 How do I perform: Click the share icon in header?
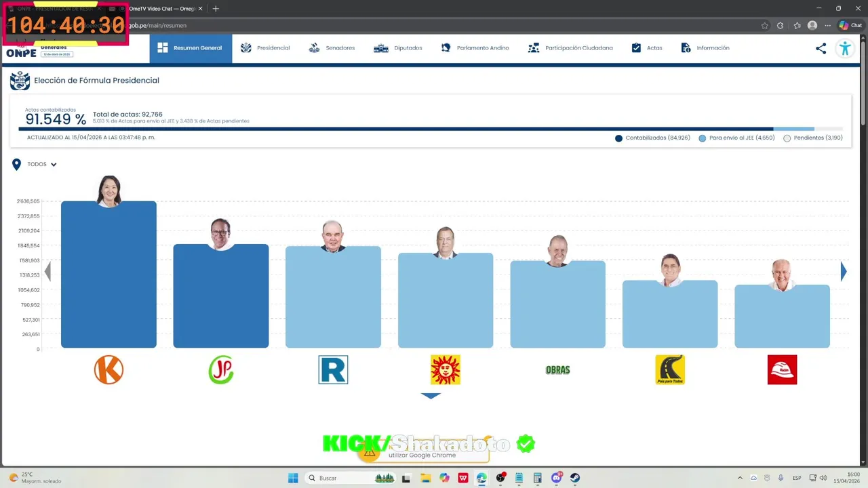click(x=821, y=48)
